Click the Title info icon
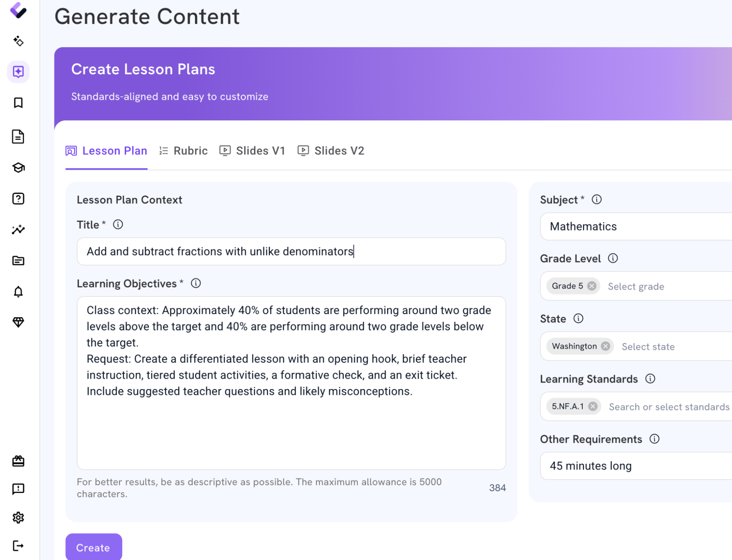 click(118, 224)
